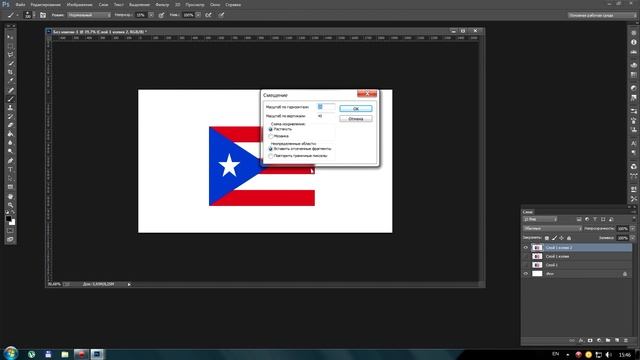This screenshot has height=360, width=640.
Task: Confirm Смещение dialog with OK
Action: point(356,109)
